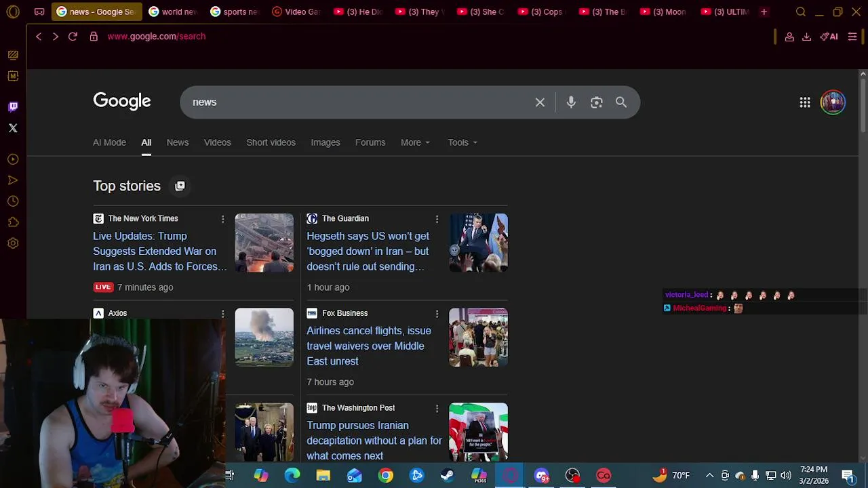868x488 pixels.
Task: Switch to AI Mode tab
Action: click(109, 142)
